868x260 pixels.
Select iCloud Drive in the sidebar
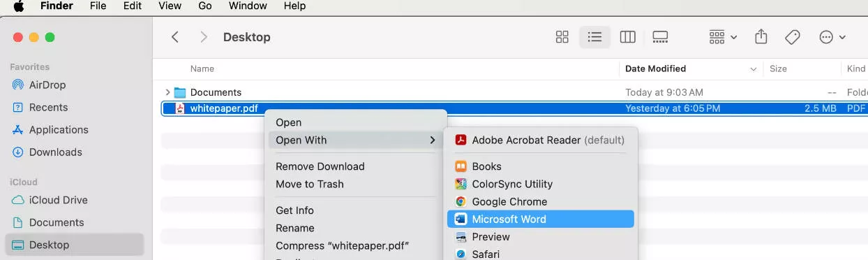pyautogui.click(x=75, y=200)
